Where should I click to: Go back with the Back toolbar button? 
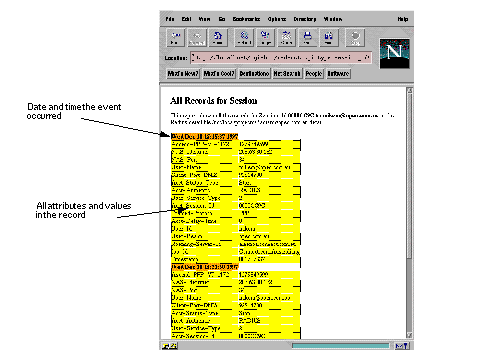[x=175, y=37]
